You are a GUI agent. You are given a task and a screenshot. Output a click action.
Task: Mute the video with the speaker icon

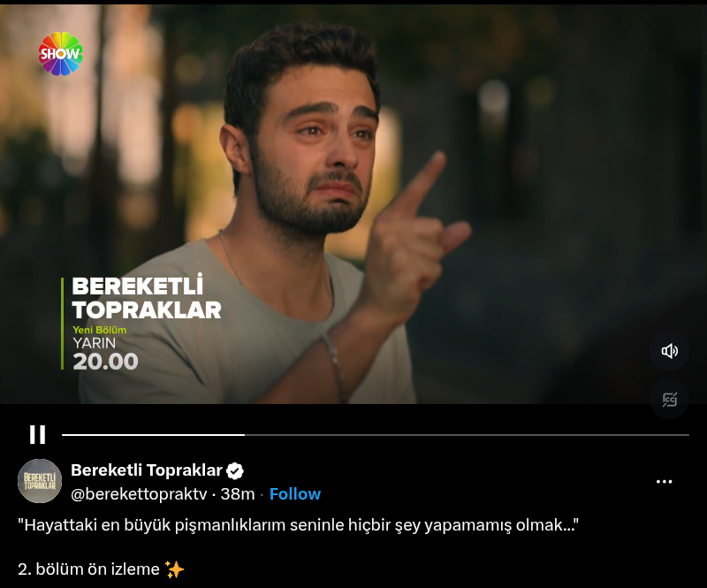(x=669, y=351)
